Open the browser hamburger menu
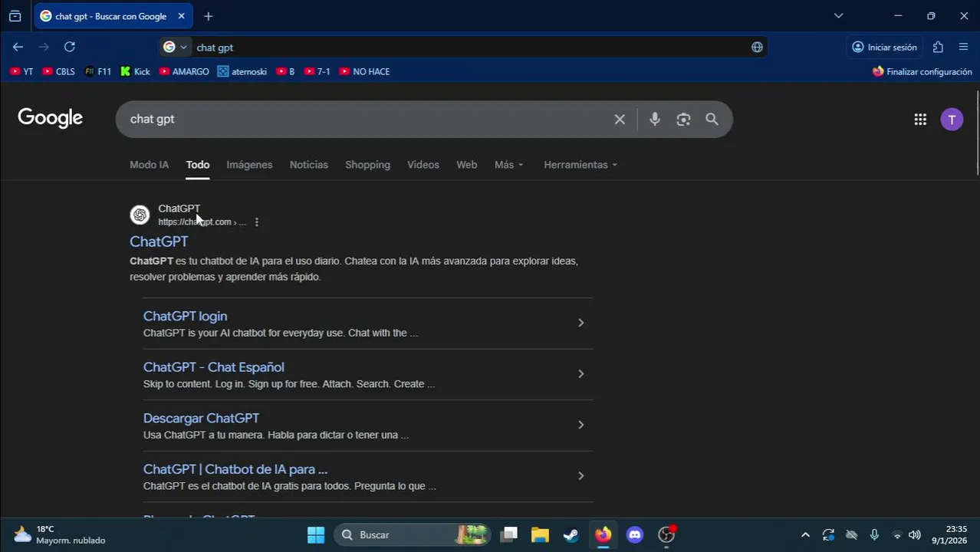The width and height of the screenshot is (980, 552). (964, 47)
